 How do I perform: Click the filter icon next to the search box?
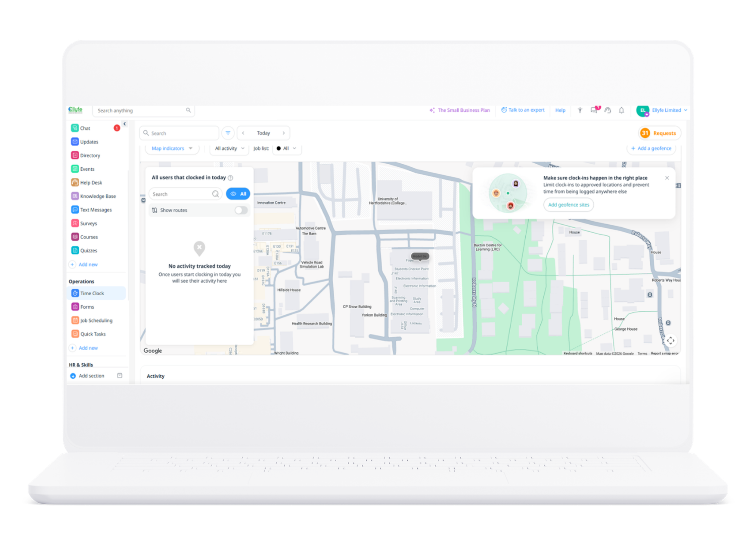coord(228,133)
